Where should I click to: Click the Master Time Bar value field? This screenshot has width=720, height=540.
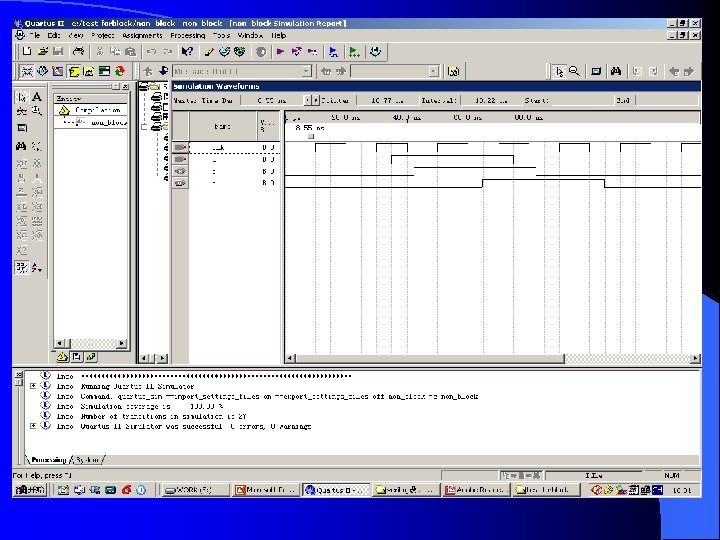(271, 101)
